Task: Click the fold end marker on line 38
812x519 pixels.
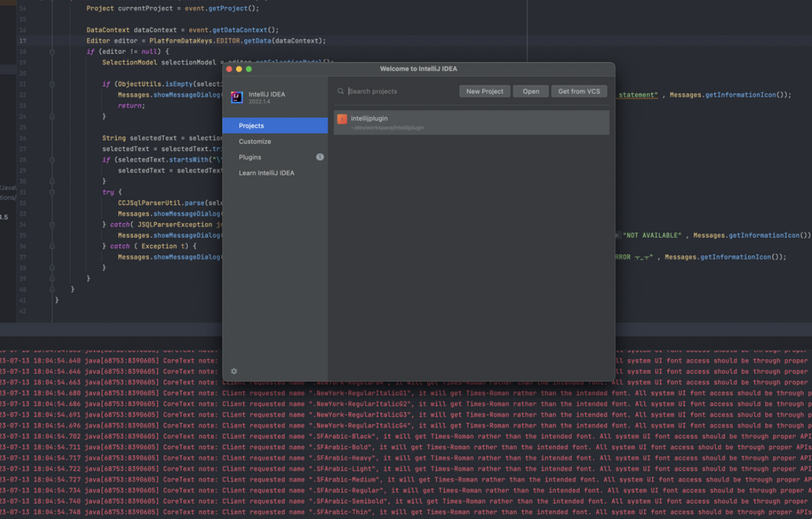Action: click(x=52, y=268)
